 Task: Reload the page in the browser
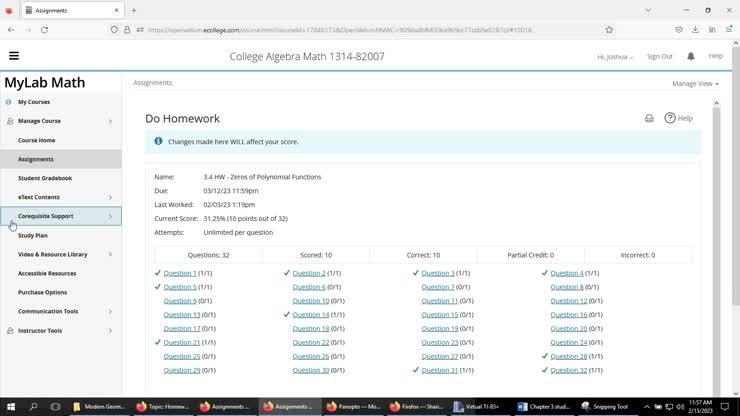(x=44, y=30)
